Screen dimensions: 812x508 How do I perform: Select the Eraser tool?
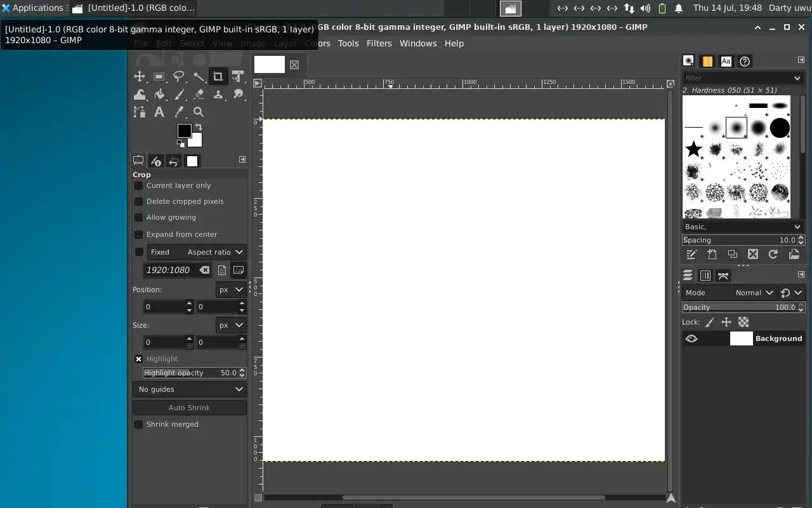(199, 95)
